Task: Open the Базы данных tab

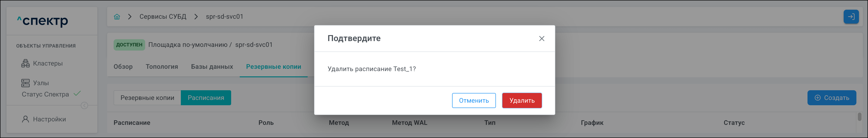Action: pyautogui.click(x=212, y=66)
